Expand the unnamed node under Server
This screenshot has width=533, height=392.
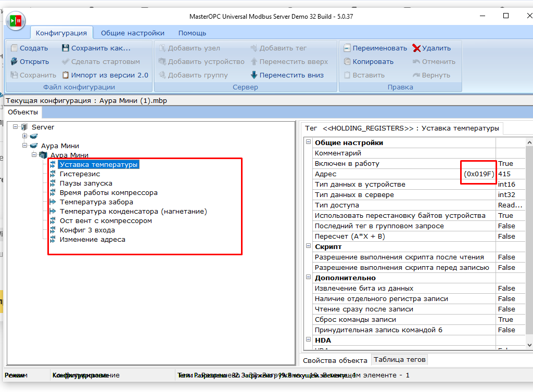pos(25,136)
